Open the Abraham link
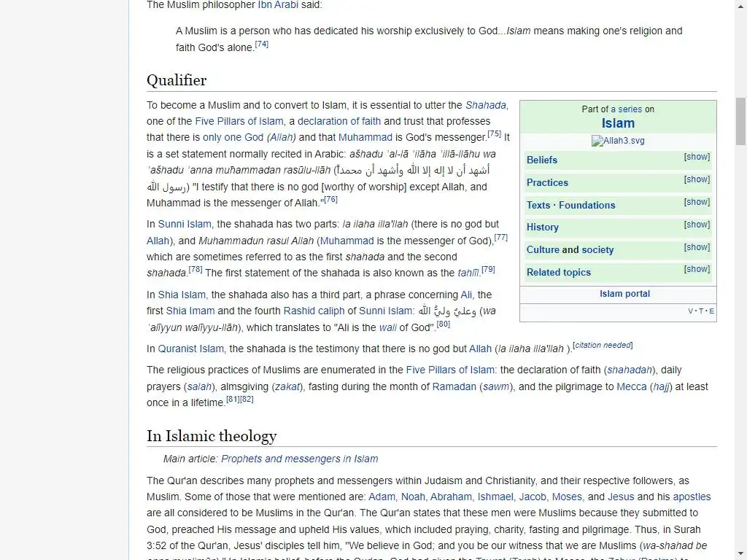The image size is (747, 560). (x=451, y=497)
